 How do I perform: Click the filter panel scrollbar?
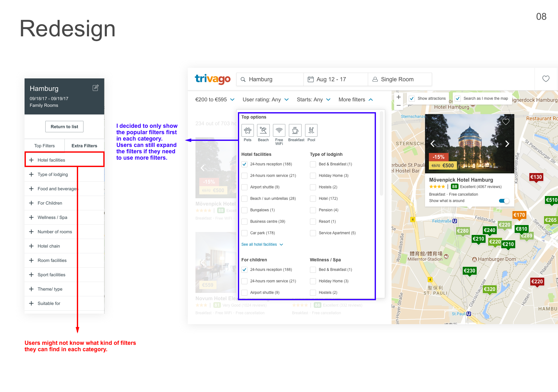point(381,154)
